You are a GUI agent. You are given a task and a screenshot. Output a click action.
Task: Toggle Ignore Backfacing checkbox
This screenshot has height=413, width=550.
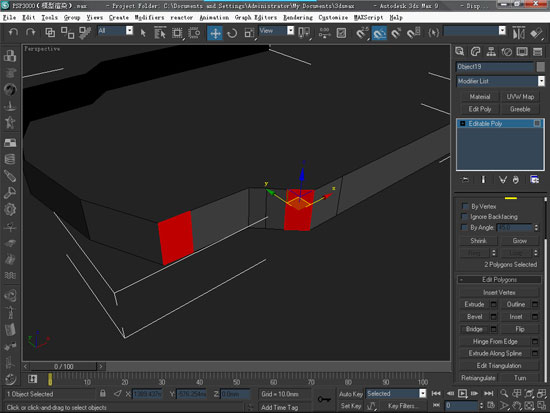point(465,217)
